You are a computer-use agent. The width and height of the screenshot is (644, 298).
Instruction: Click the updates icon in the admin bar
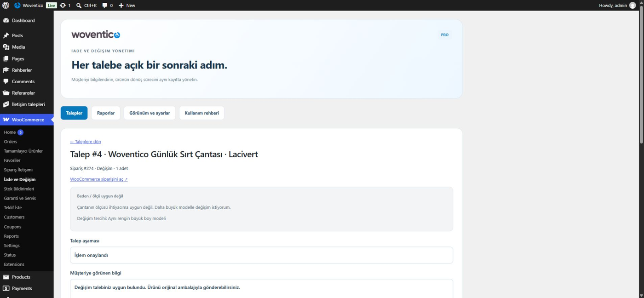[63, 6]
